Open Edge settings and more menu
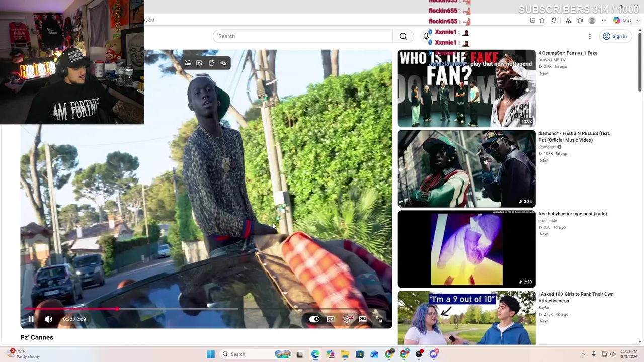The image size is (644, 362). pos(604,20)
